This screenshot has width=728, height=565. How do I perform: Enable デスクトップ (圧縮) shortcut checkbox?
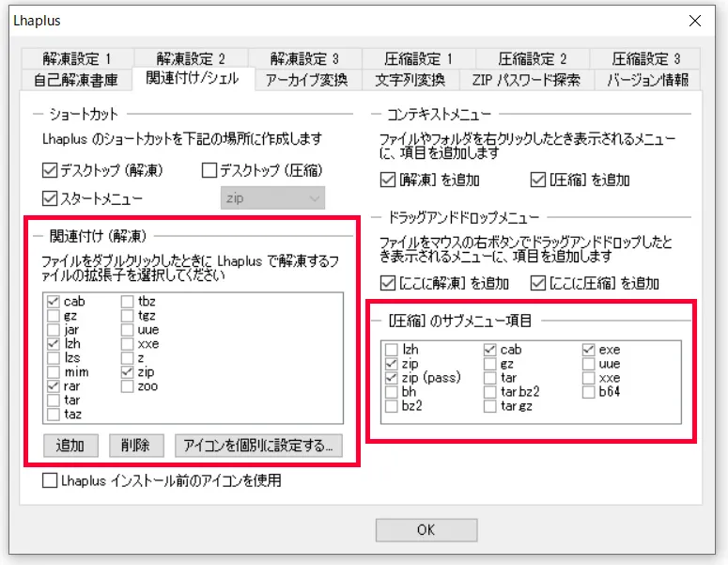pyautogui.click(x=209, y=170)
